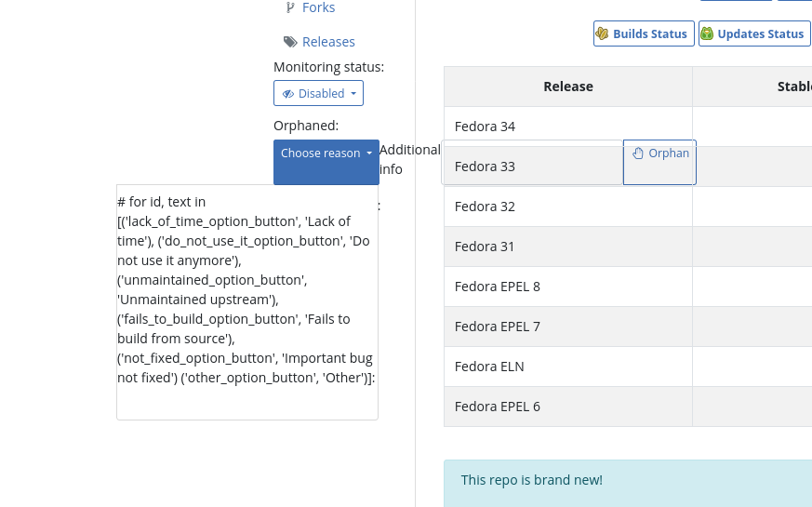Select the Fedora 32 row
This screenshot has height=507, width=812.
pyautogui.click(x=628, y=207)
